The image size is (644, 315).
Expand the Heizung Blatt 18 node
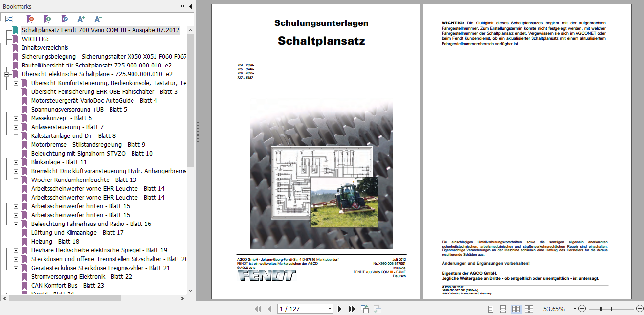point(16,242)
